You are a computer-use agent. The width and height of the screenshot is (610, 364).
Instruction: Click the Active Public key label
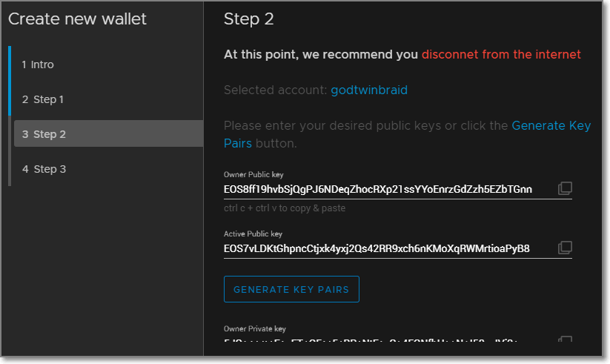tap(253, 234)
